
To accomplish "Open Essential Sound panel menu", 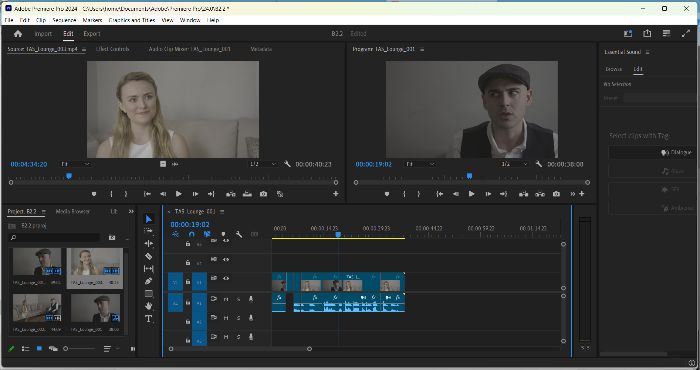I will point(647,52).
